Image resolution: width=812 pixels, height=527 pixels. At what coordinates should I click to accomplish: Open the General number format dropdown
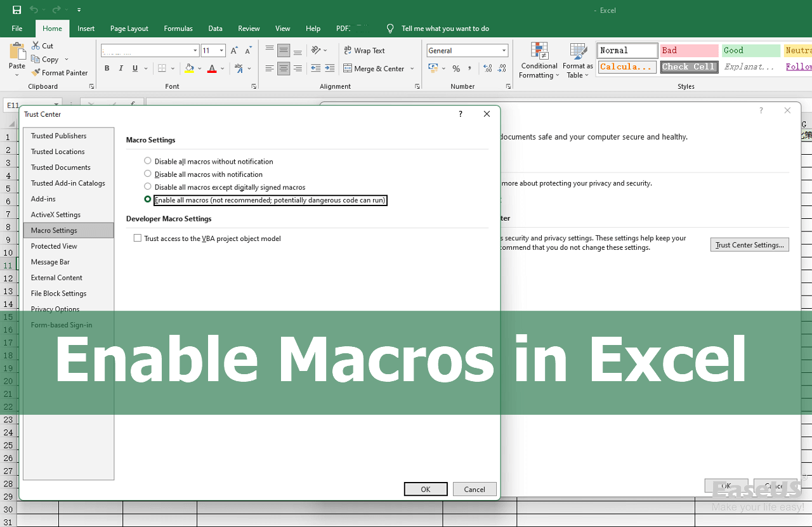pos(504,51)
